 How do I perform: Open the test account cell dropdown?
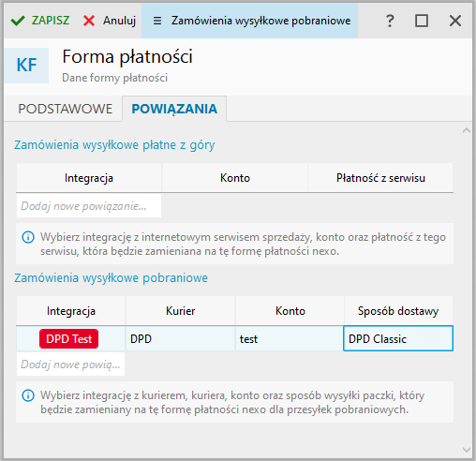pos(290,338)
